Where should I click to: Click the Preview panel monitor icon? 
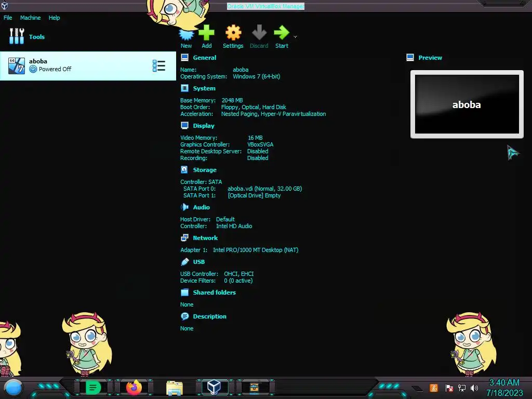click(410, 58)
